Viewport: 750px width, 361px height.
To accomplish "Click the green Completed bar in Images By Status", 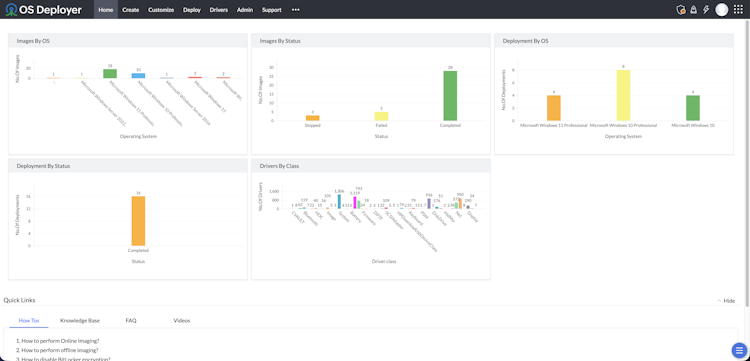I will tap(450, 96).
